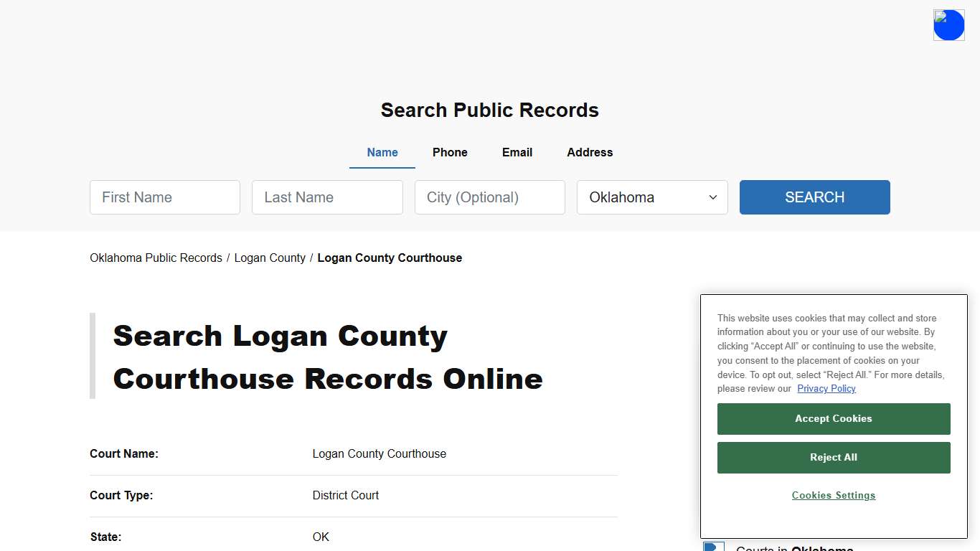980x551 pixels.
Task: Select the Logan County Courthouse breadcrumb
Action: pos(390,258)
